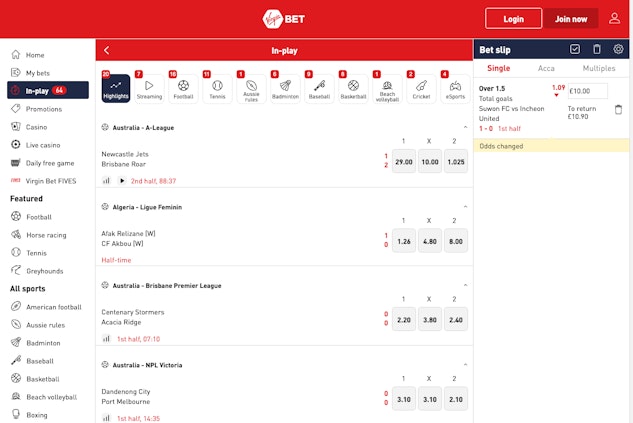Select the Tennis icon in sports carousel
This screenshot has height=423, width=633.
point(217,89)
